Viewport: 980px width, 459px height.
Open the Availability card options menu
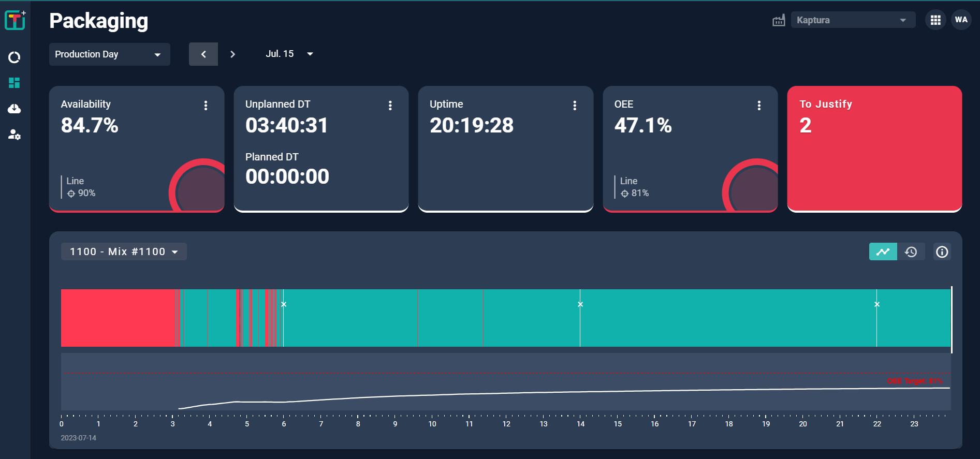[x=206, y=106]
